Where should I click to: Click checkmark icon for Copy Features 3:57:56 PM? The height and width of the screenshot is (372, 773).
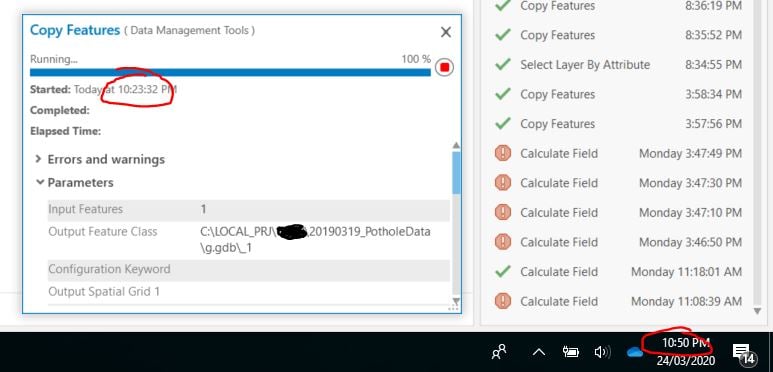[x=502, y=124]
